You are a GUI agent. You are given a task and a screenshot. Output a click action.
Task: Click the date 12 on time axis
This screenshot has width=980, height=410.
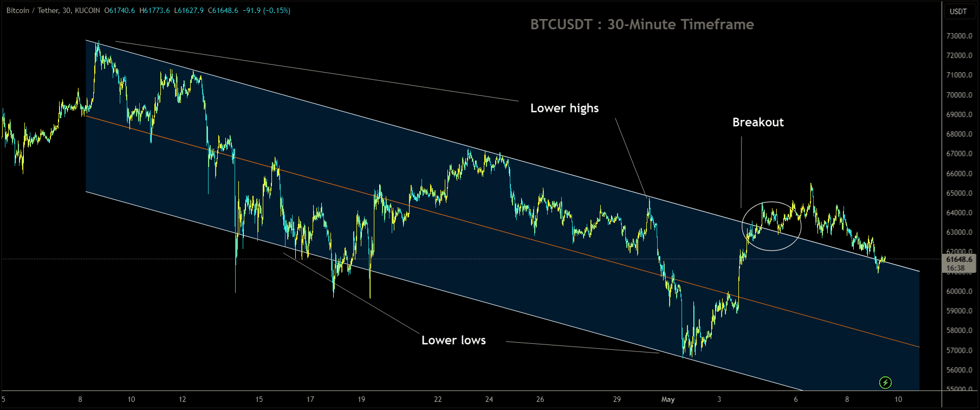(183, 399)
